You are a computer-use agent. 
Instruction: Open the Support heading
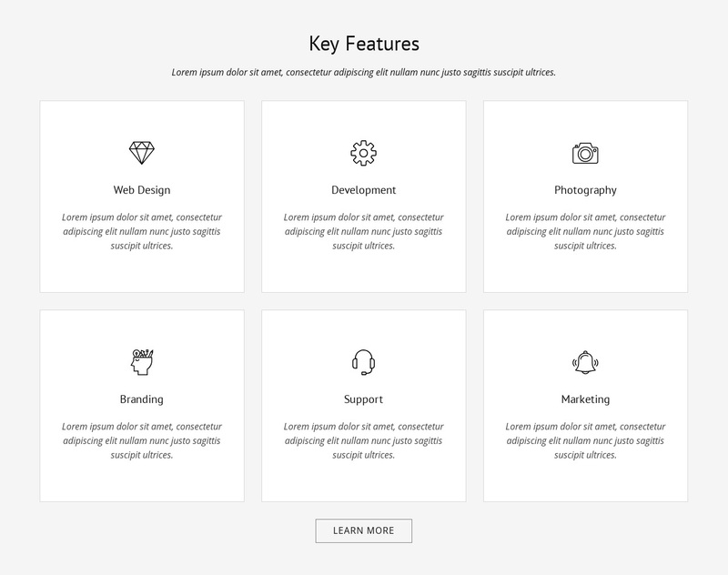tap(363, 399)
